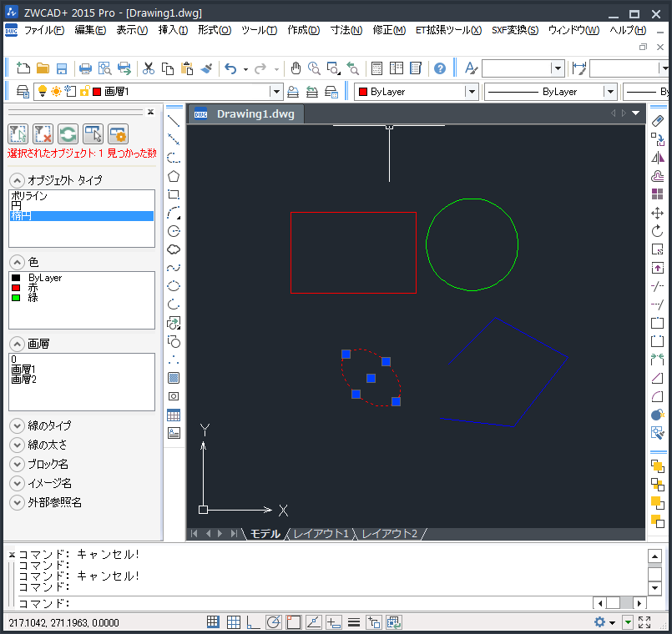Screen dimensions: 672x634
Task: Click the refresh filter icon in panel
Action: (x=68, y=134)
